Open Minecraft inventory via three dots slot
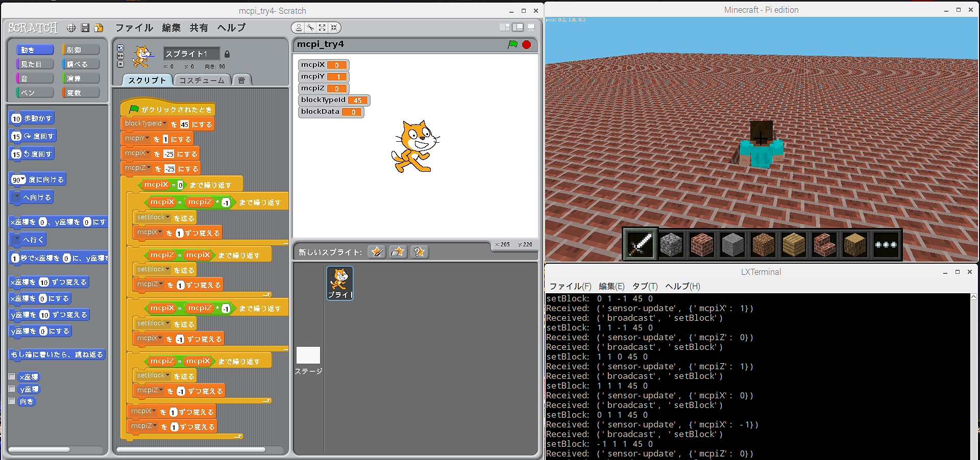Viewport: 980px width, 460px height. tap(886, 244)
